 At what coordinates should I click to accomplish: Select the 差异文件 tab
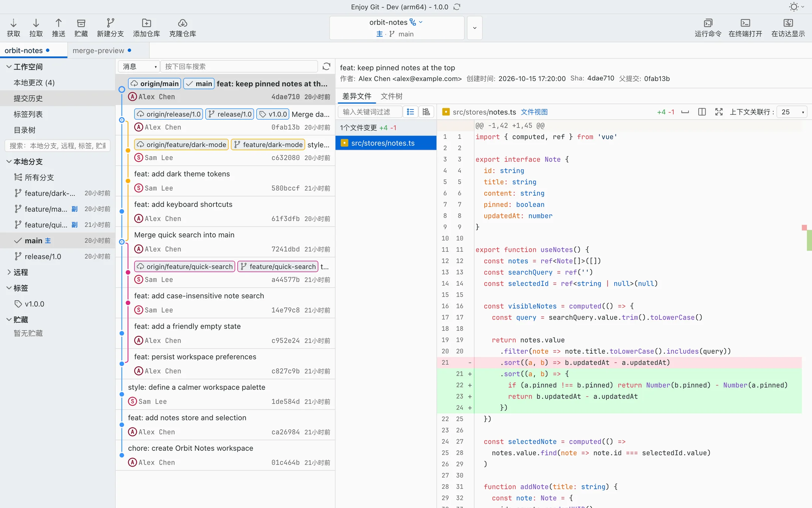357,96
